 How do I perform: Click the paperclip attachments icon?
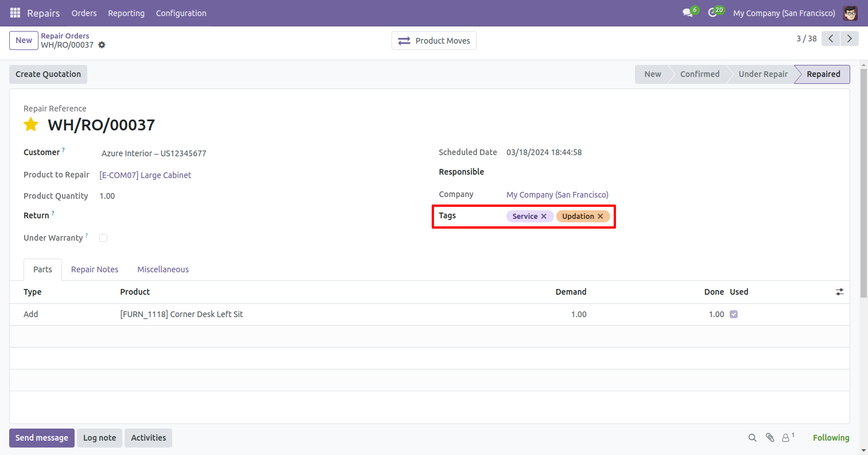770,438
